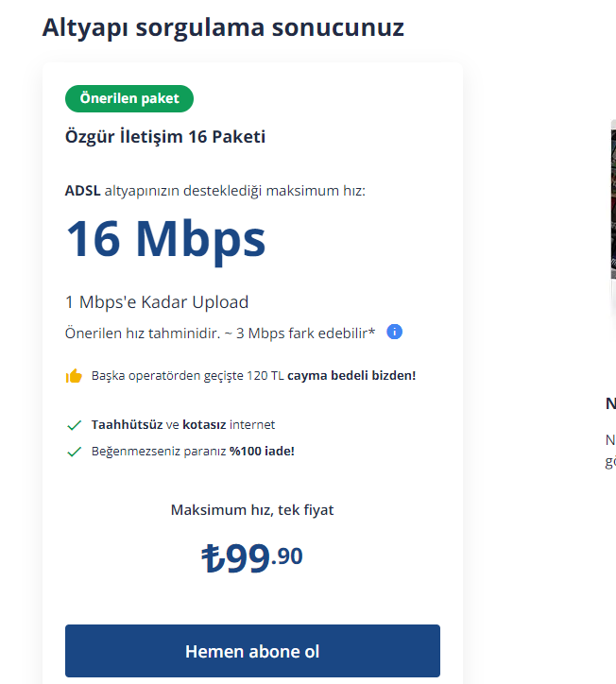Click the Altyapı sorgulama sonucunuz heading
Screen dimensions: 616x684
(x=223, y=27)
